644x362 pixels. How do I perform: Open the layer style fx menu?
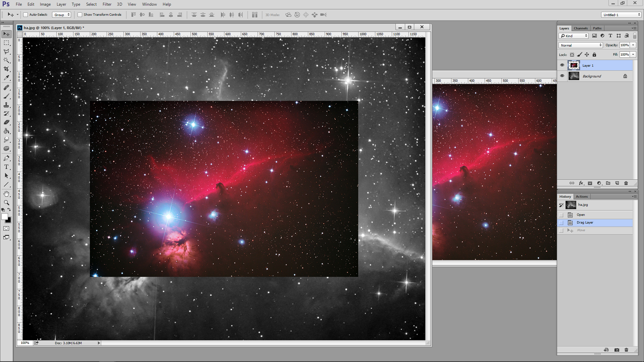(581, 183)
